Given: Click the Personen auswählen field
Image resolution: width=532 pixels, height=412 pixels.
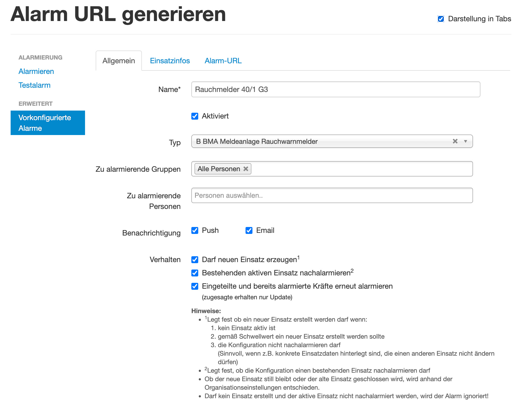Looking at the screenshot, I should click(332, 195).
